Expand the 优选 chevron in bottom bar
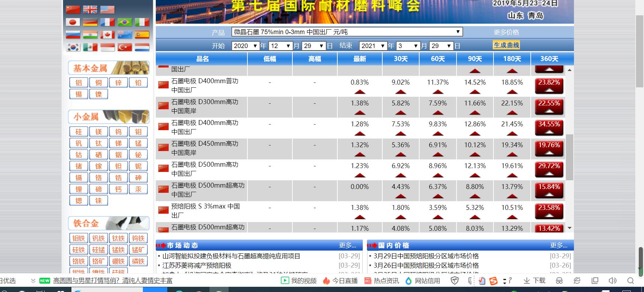644x292 pixels. pyautogui.click(x=33, y=281)
